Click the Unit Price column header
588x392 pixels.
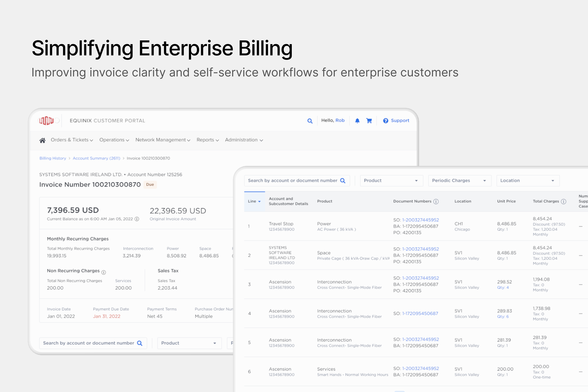[x=506, y=201]
